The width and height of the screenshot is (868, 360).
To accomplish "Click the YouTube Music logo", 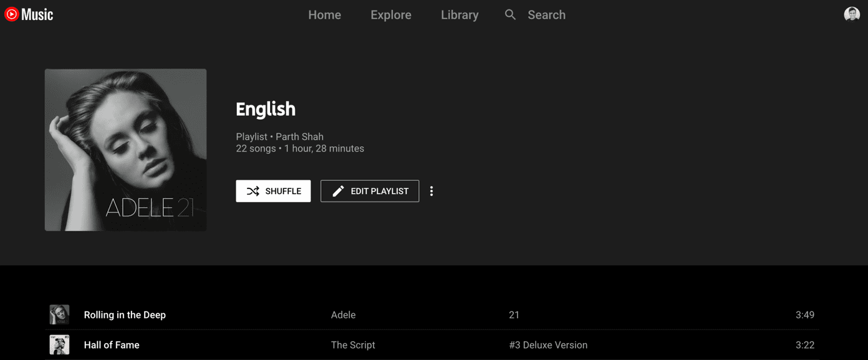I will [x=29, y=14].
